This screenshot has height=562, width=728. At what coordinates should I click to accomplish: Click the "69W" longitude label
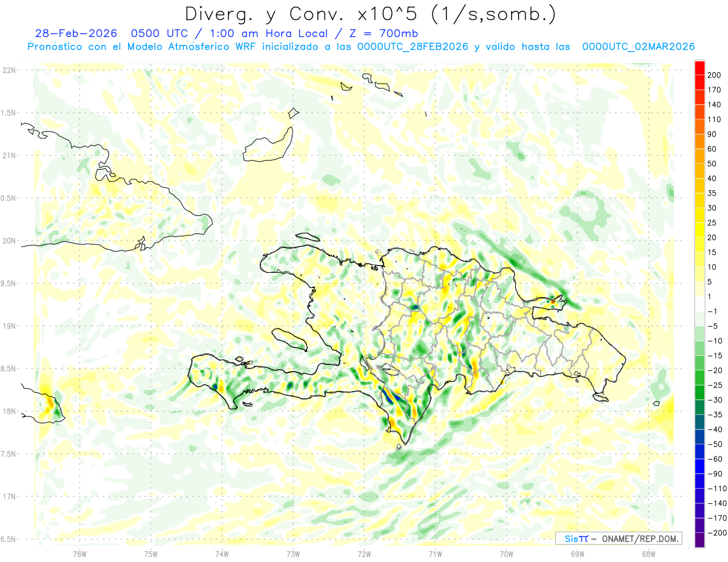pyautogui.click(x=577, y=554)
